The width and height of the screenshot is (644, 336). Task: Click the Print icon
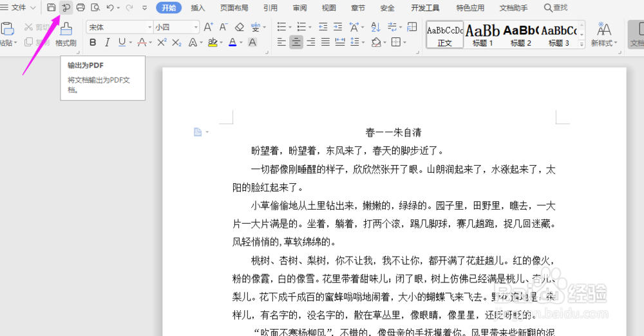80,7
